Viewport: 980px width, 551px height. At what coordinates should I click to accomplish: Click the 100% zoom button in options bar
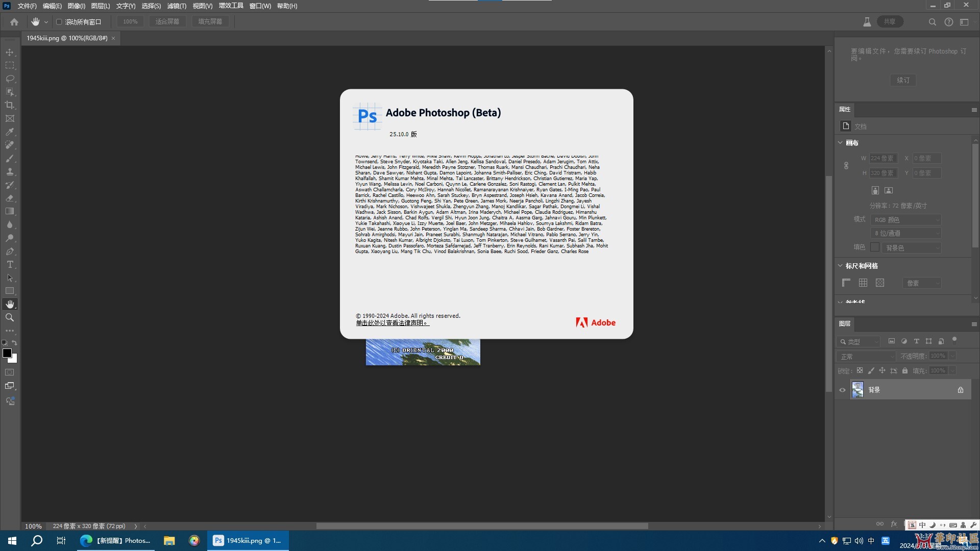click(x=130, y=22)
